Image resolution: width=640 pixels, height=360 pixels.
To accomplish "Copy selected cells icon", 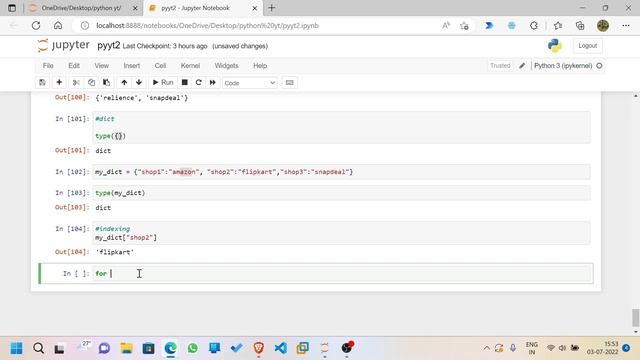I will 91,82.
